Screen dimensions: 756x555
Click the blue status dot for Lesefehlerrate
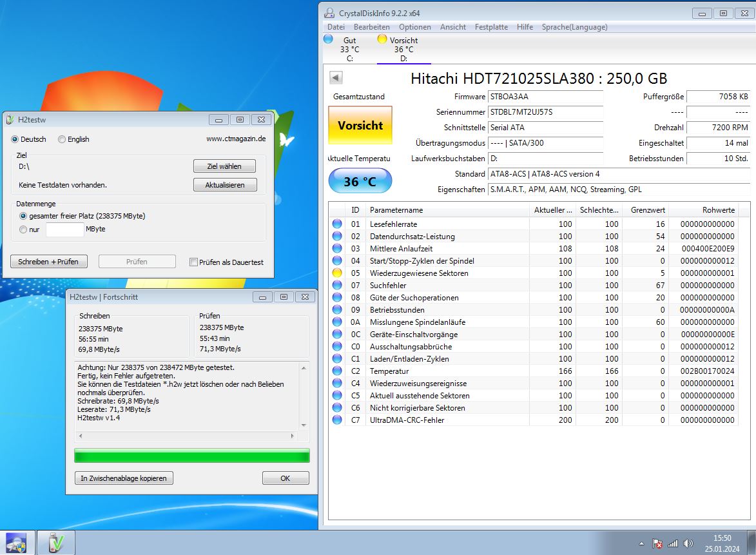click(337, 224)
